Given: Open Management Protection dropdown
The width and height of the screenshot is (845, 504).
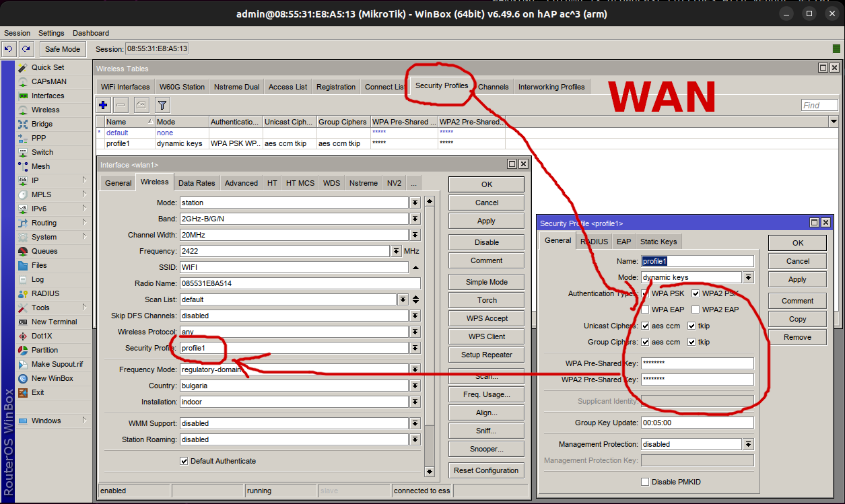Looking at the screenshot, I should (748, 444).
